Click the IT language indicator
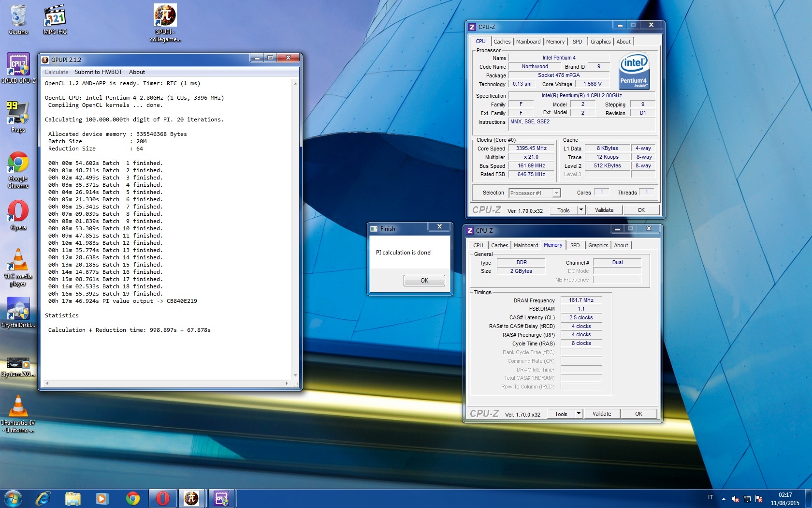The image size is (812, 508). pyautogui.click(x=710, y=497)
